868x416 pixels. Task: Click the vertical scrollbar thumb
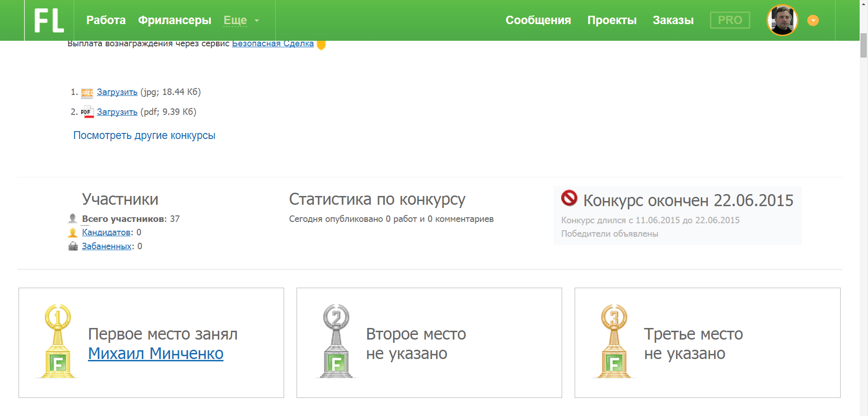click(864, 45)
